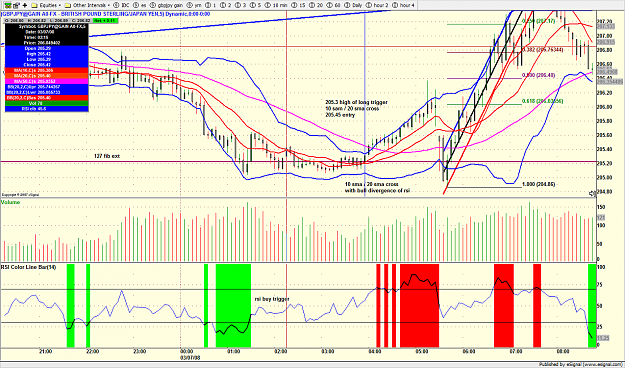The image size is (625, 368).
Task: Click the '10 sma / 20 sma cross' lower annotation
Action: click(x=371, y=185)
